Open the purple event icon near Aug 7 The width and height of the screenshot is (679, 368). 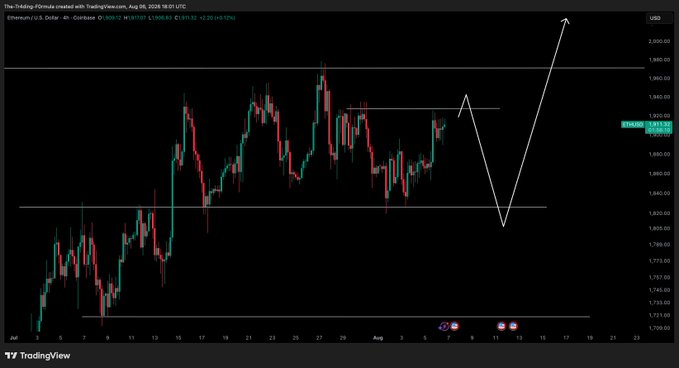click(444, 326)
